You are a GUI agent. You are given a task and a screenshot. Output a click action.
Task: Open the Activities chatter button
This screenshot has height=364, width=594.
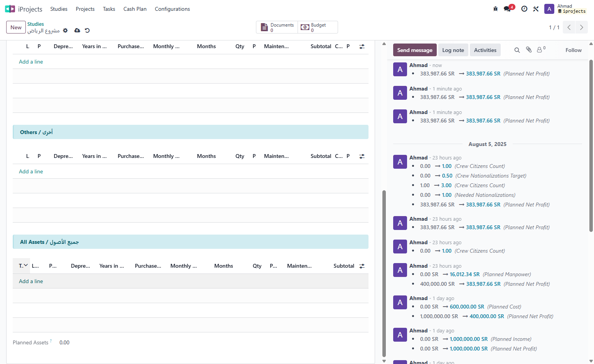click(x=485, y=50)
